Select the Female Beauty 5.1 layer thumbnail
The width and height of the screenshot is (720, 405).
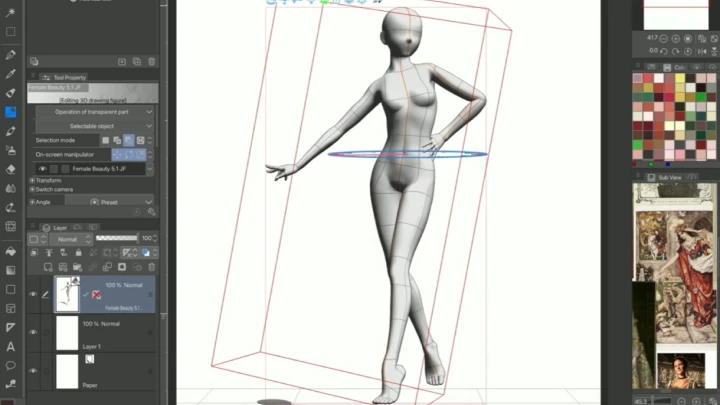pos(67,294)
